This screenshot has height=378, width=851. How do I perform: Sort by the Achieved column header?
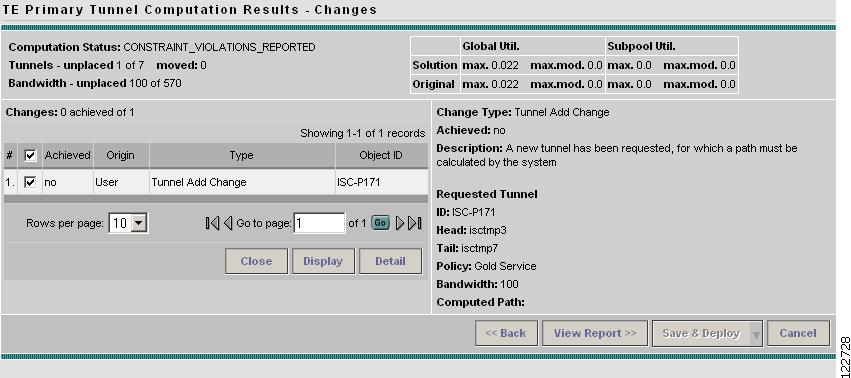click(67, 155)
